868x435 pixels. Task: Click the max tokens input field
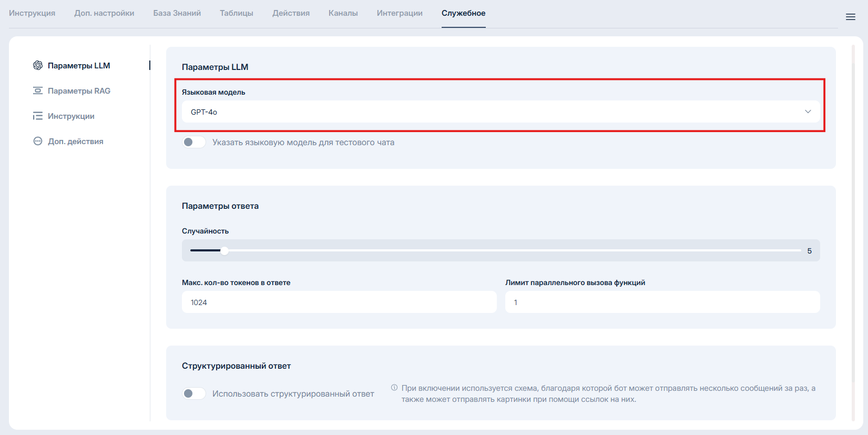tap(339, 302)
